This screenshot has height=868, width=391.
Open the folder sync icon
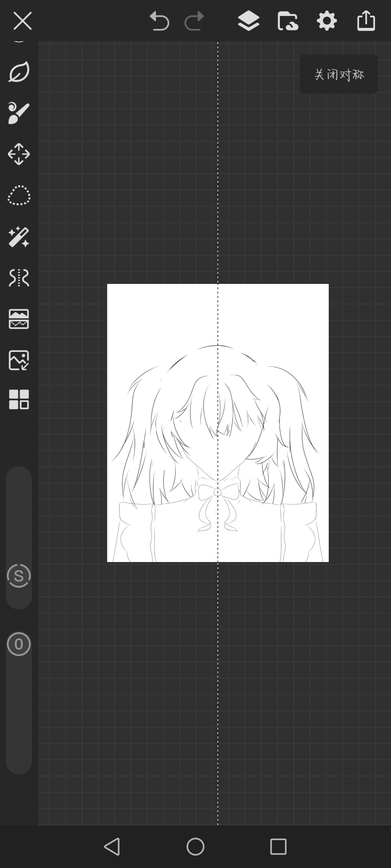coord(288,21)
